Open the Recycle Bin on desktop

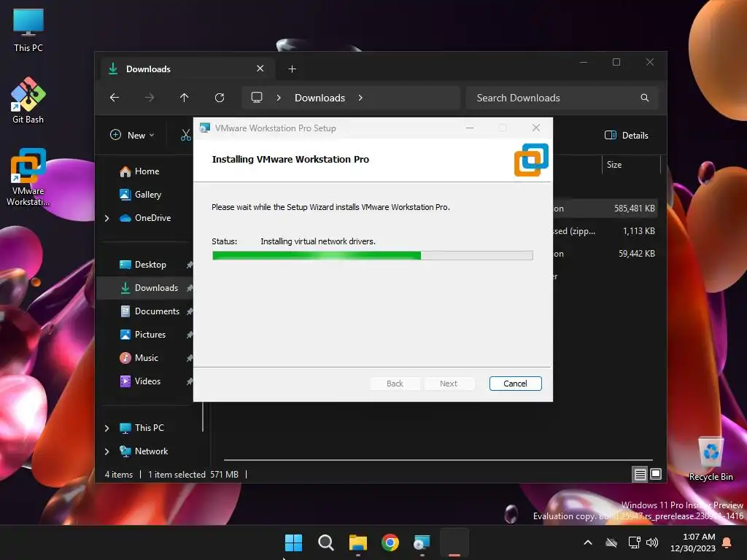[711, 459]
